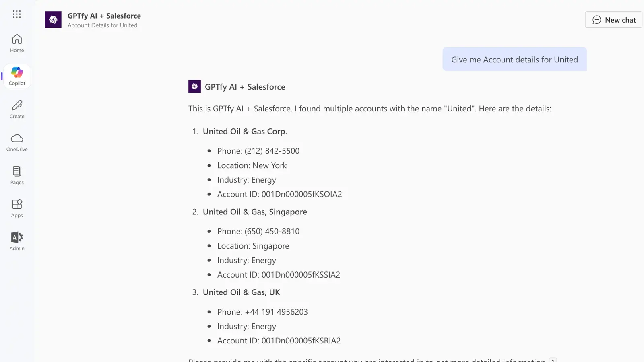The image size is (644, 362).
Task: Select the United Oil & Gas Corp. heading
Action: [x=245, y=132]
